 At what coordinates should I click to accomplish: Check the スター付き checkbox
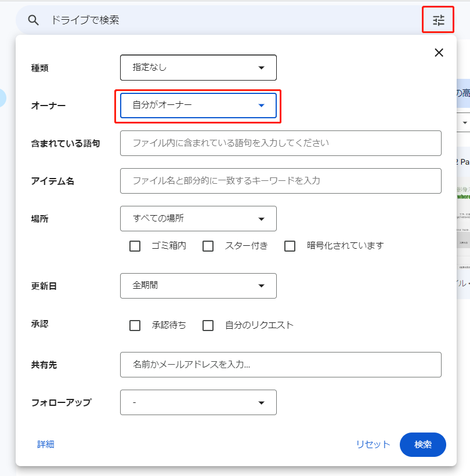[208, 246]
